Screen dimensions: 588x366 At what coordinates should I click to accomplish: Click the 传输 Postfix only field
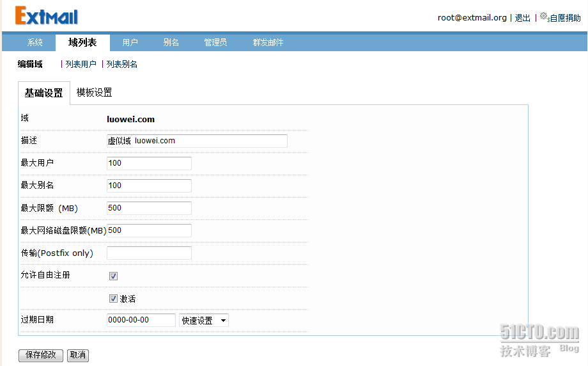point(150,253)
